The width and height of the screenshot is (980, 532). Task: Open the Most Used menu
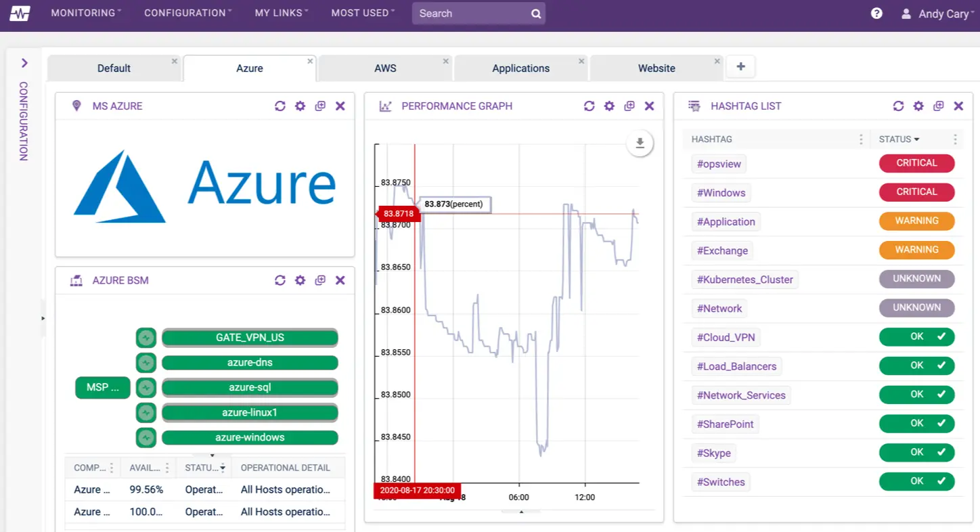pos(363,13)
